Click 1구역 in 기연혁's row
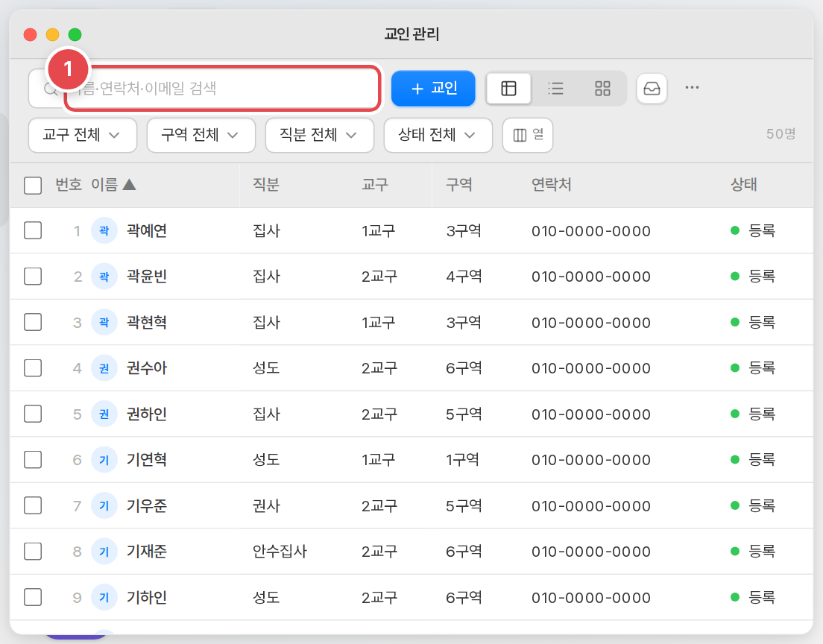The image size is (823, 644). 462,460
